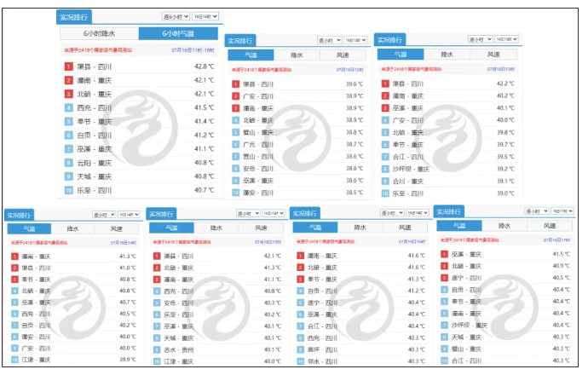The height and width of the screenshot is (375, 588).
Task: Open 风速 tab in the 07月16日13时 panel
Action: tap(494, 55)
